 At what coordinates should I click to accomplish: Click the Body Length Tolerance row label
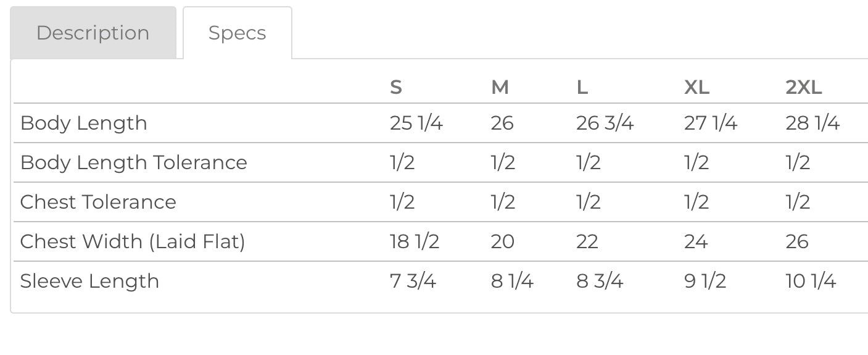[134, 162]
